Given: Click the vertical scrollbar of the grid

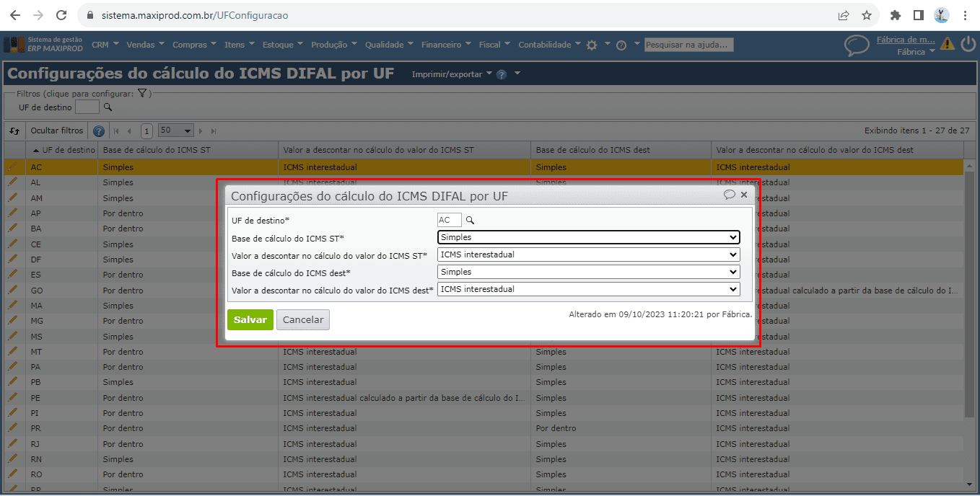Looking at the screenshot, I should 969,294.
